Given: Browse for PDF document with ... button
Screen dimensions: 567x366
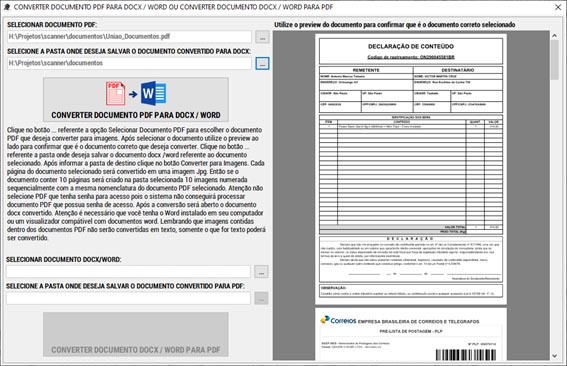Looking at the screenshot, I should [x=262, y=37].
